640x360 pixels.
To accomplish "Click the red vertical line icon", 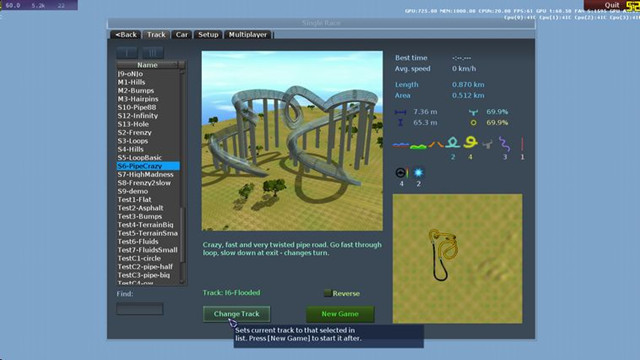I will click(522, 144).
